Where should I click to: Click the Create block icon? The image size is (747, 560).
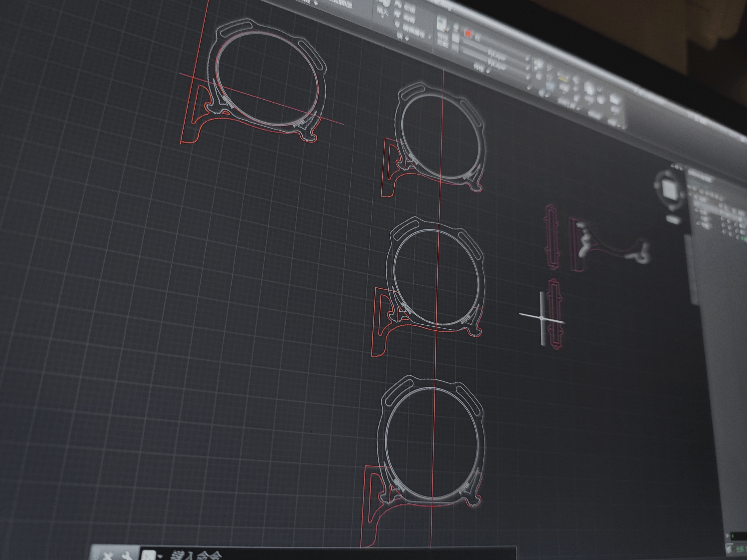coord(399,4)
